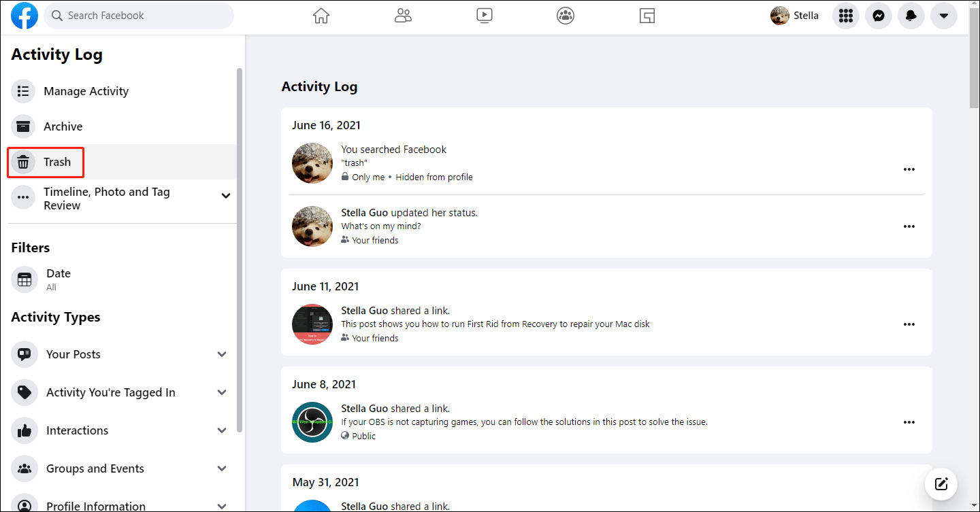
Task: Click the 'Public' audience label
Action: [363, 436]
